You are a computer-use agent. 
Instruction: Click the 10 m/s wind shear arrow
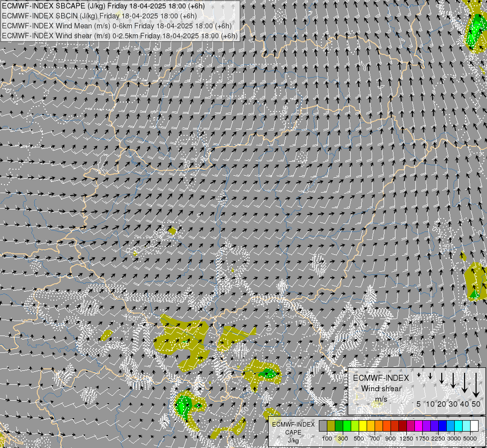(x=430, y=376)
